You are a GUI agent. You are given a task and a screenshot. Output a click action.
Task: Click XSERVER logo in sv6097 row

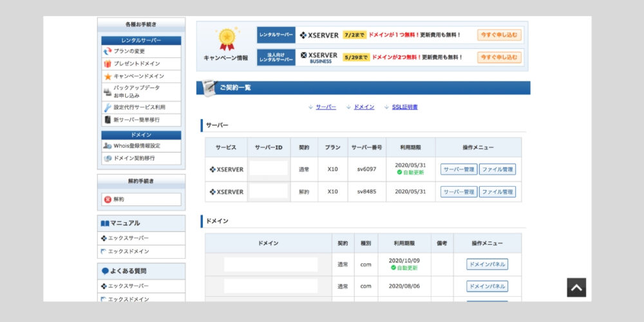[x=226, y=169]
